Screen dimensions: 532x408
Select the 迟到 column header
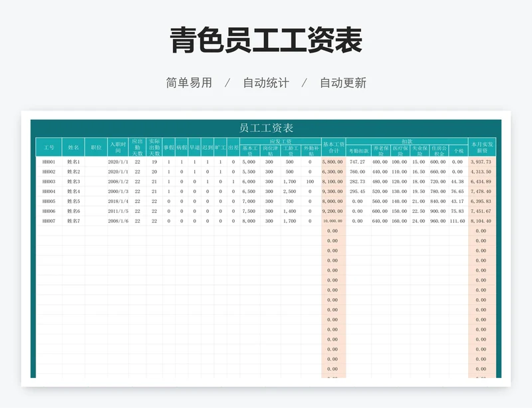[x=207, y=147]
